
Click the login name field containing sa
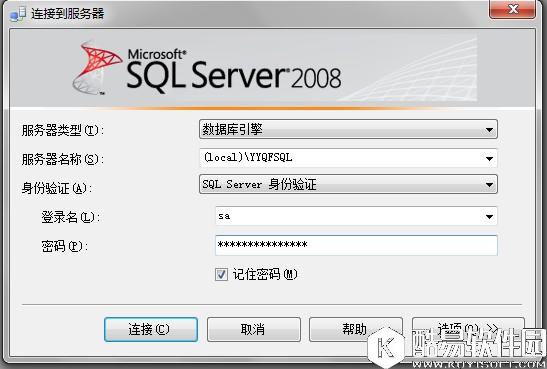356,216
